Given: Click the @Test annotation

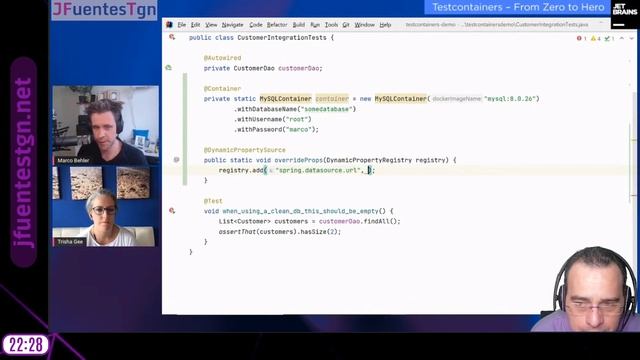Looking at the screenshot, I should [213, 201].
